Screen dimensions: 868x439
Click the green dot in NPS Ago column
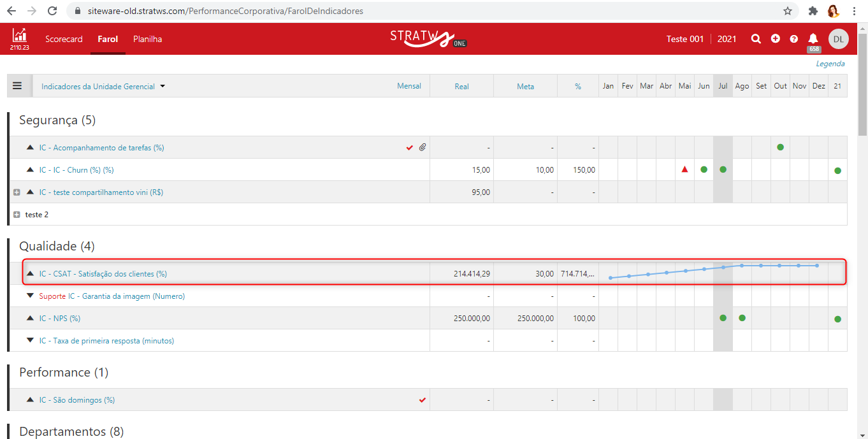[x=742, y=317]
